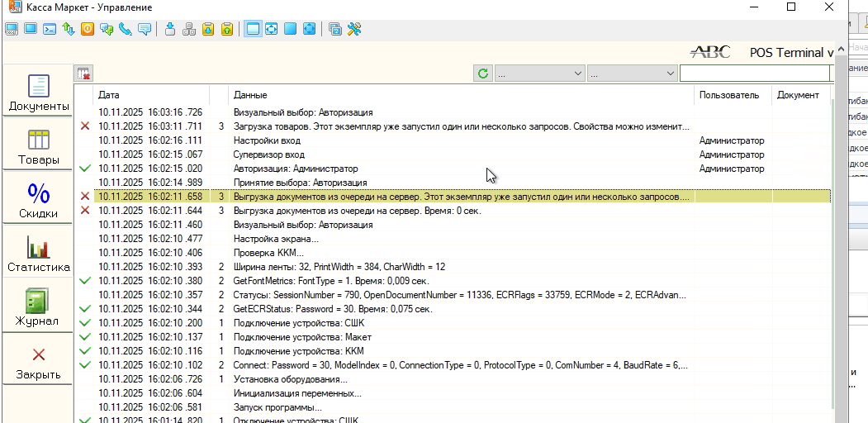Select 'Визуальный выбор: Авторизация' row at 16:02:11
Image resolution: width=868 pixels, height=423 pixels.
[453, 225]
